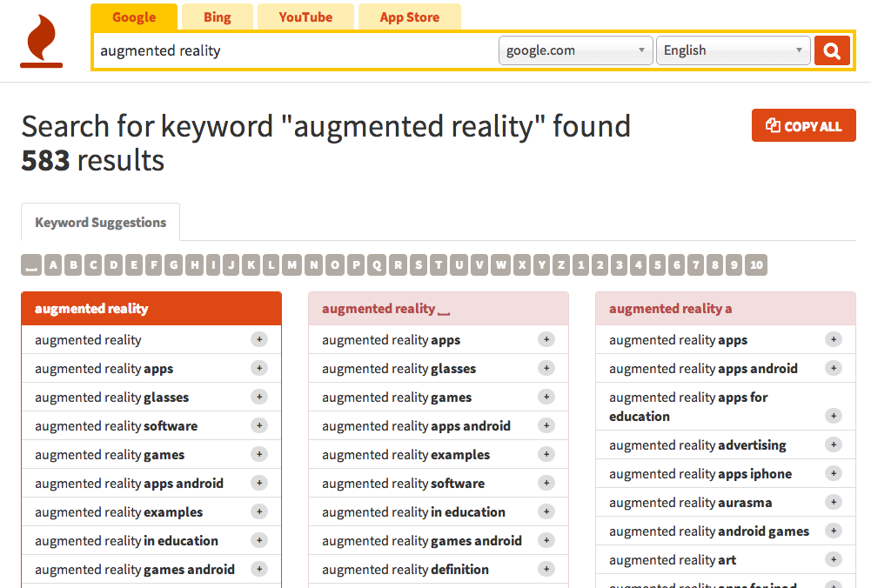Open the English language dropdown
871x588 pixels.
coord(734,50)
